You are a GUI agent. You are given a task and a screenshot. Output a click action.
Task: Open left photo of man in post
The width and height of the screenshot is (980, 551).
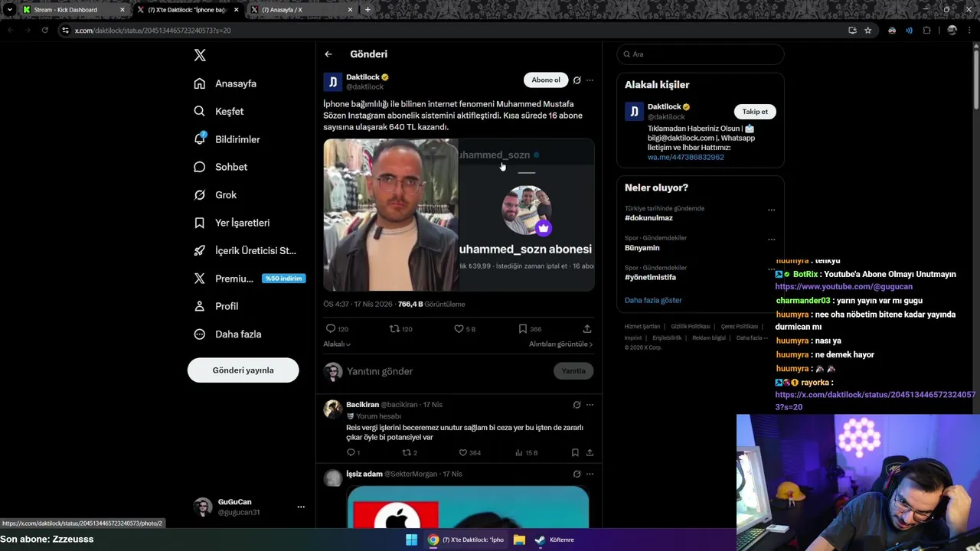pos(390,215)
